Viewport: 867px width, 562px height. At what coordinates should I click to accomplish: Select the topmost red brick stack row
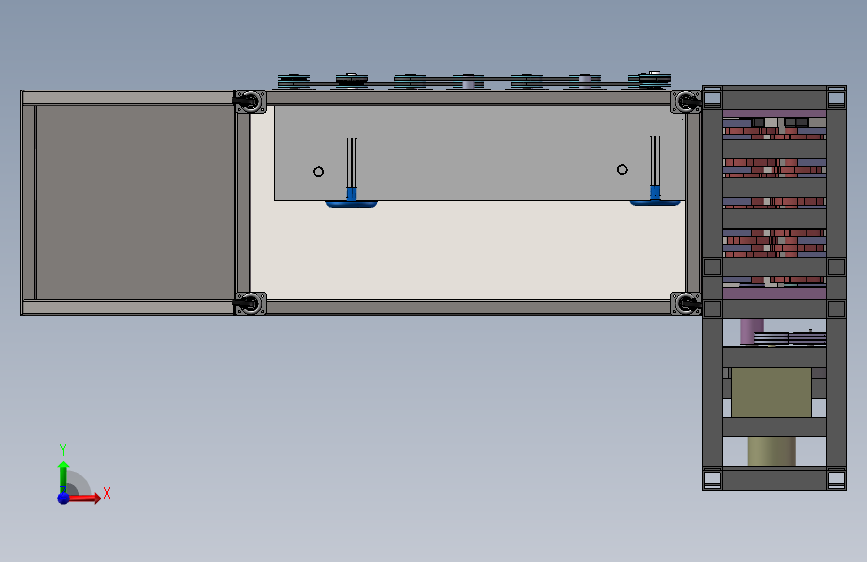774,132
